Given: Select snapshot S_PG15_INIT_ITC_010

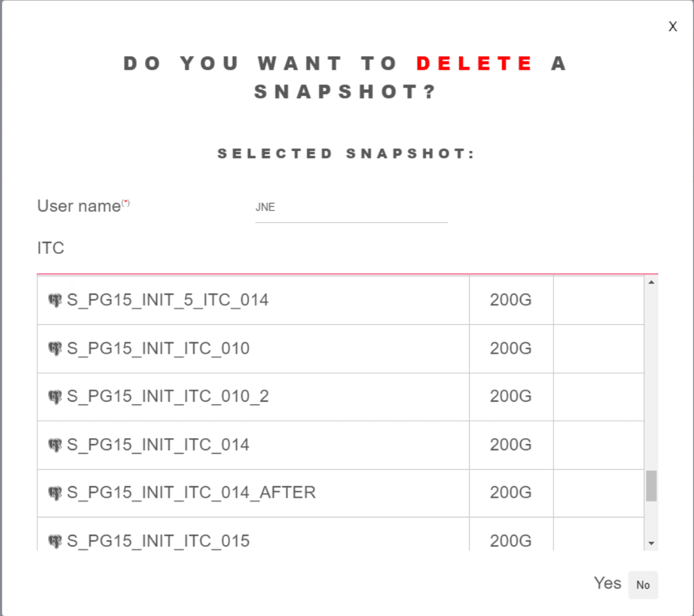Looking at the screenshot, I should point(158,349).
